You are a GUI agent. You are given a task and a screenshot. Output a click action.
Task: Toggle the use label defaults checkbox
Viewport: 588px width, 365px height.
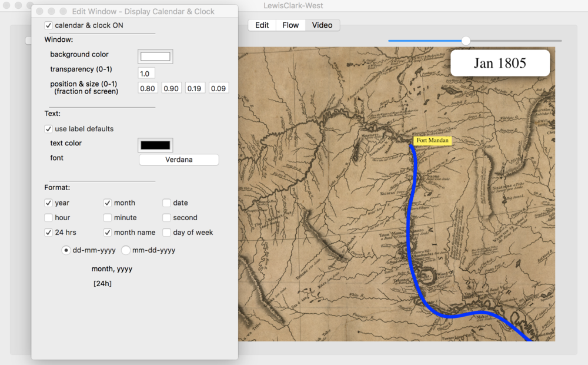48,129
